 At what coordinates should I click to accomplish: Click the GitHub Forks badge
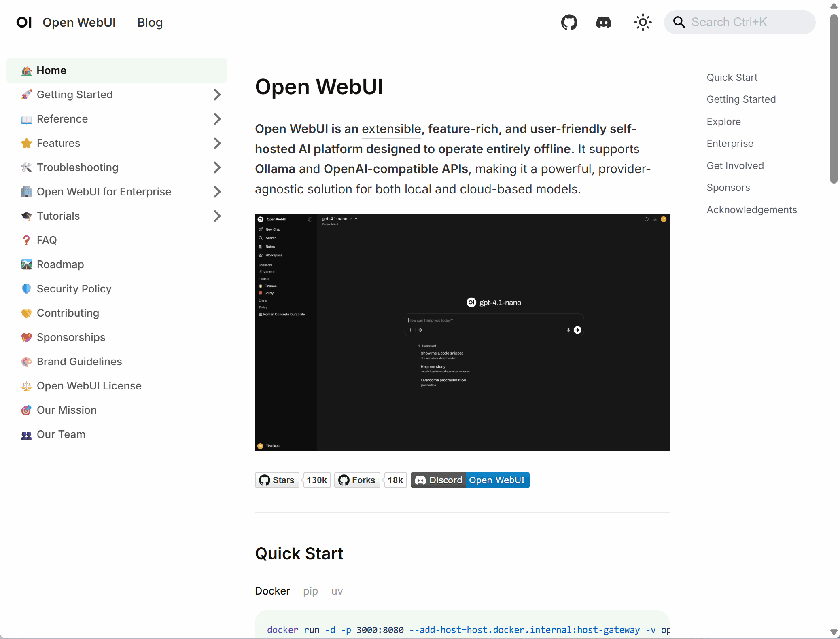pyautogui.click(x=357, y=480)
